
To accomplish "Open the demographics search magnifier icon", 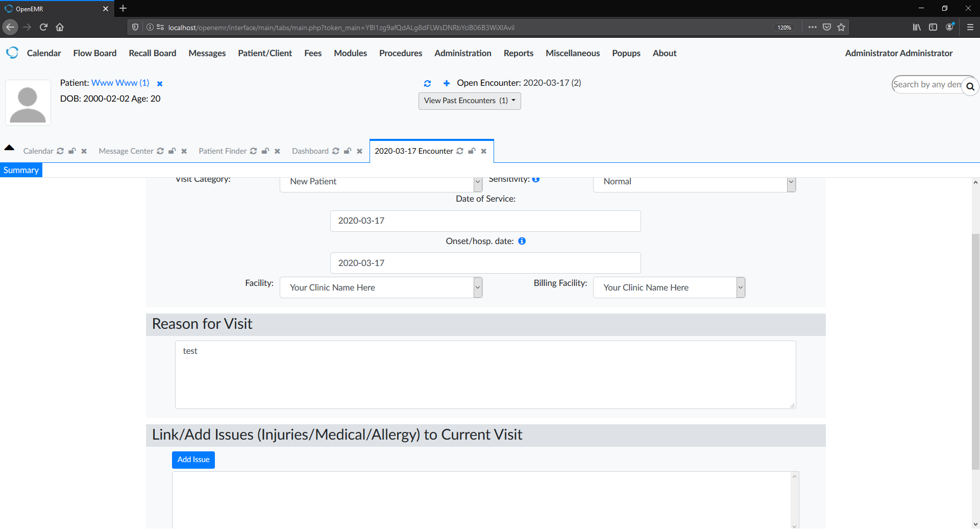I will [970, 86].
